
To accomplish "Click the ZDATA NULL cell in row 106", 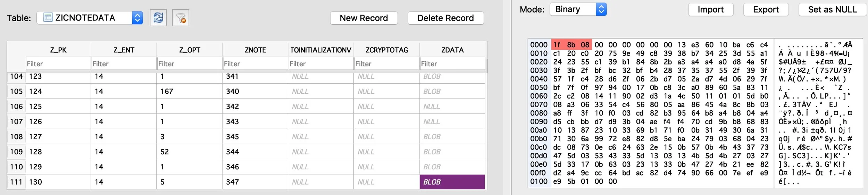I will [x=452, y=107].
